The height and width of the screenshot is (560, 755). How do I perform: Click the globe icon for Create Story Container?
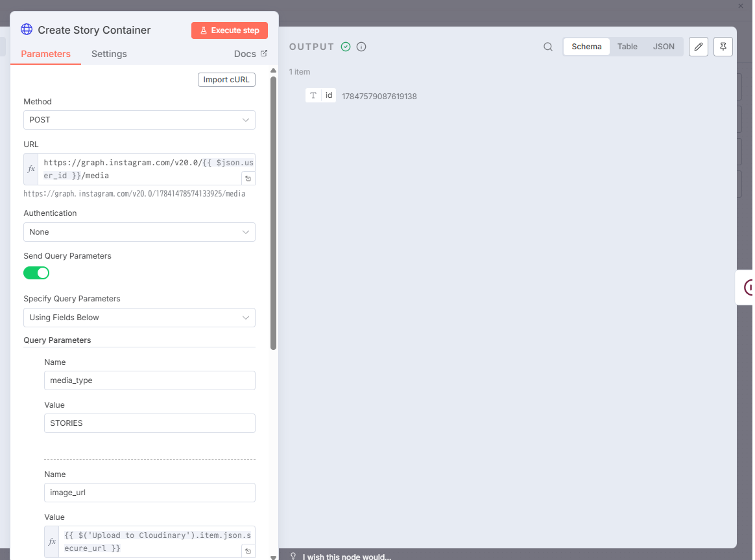(x=27, y=30)
